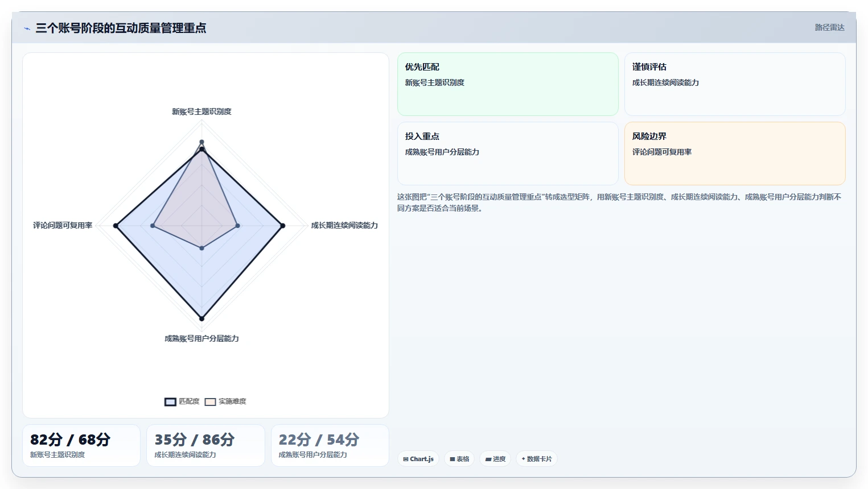Open the 谨慎评估 card
This screenshot has width=868, height=489.
pos(735,84)
